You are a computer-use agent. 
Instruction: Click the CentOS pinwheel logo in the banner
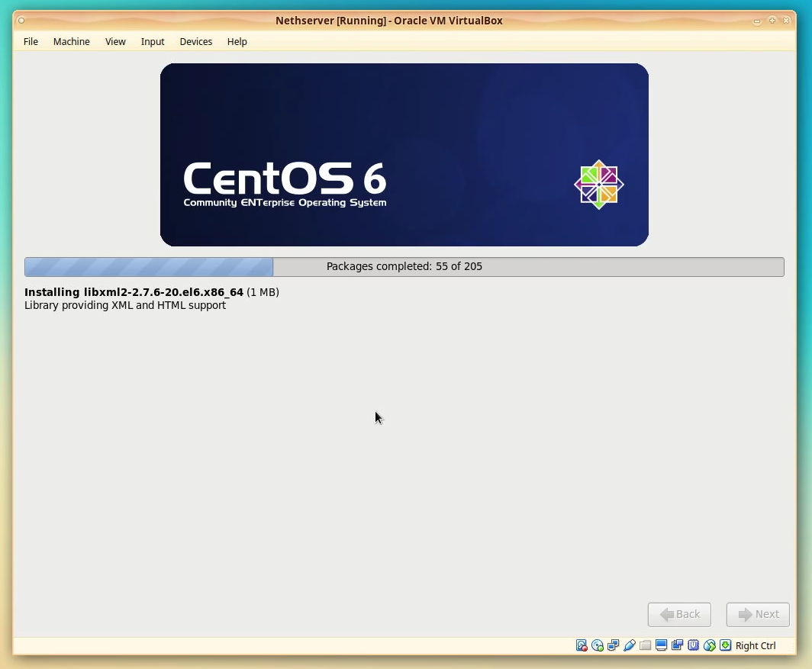[x=598, y=185]
